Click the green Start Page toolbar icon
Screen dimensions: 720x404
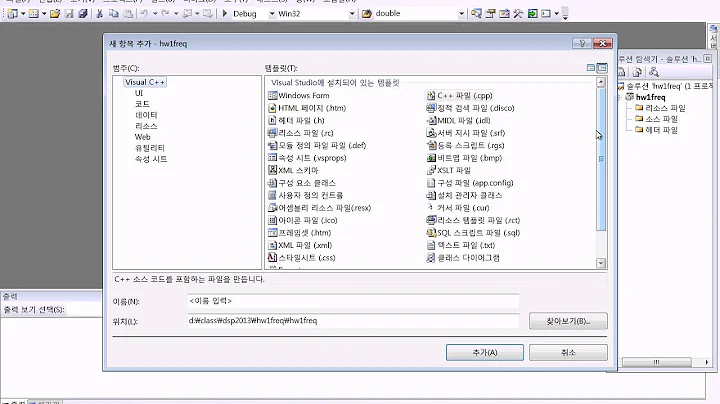pos(532,14)
